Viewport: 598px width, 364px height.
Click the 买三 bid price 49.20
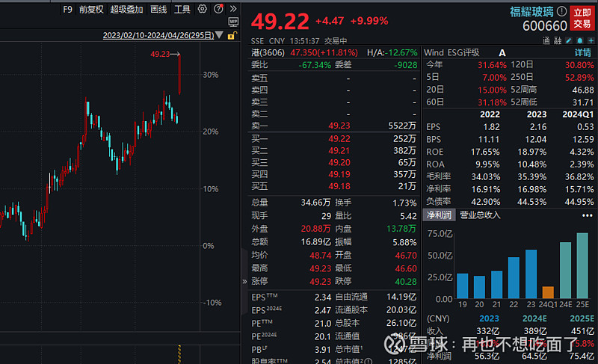point(339,162)
